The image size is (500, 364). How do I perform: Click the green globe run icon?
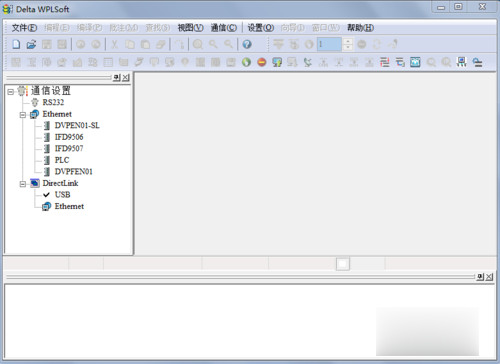coord(246,62)
